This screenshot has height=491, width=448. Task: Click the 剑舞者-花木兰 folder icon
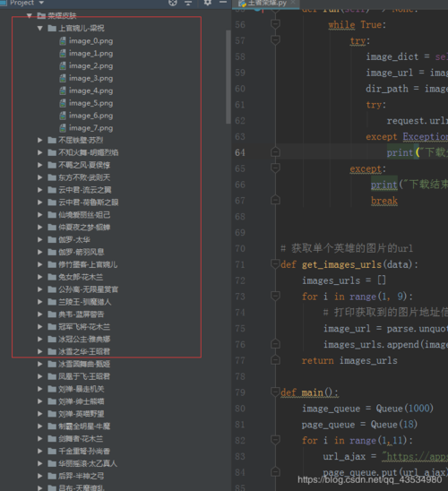(52, 438)
